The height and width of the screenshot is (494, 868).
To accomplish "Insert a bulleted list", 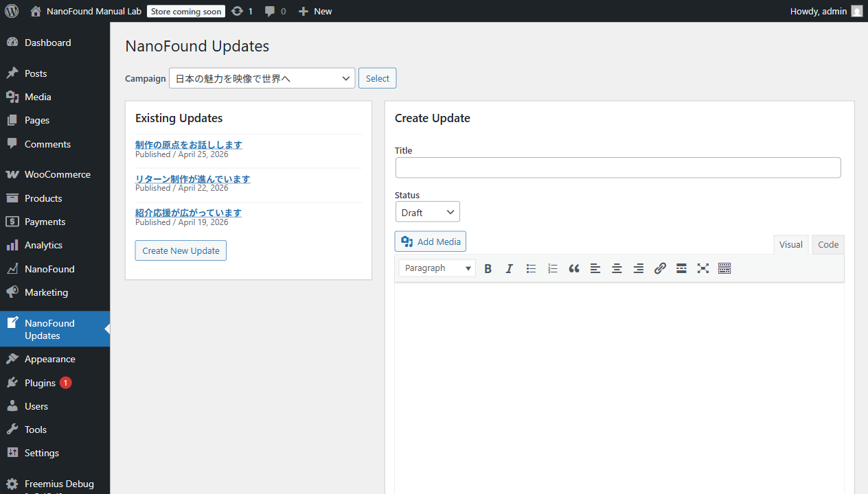I will point(531,268).
